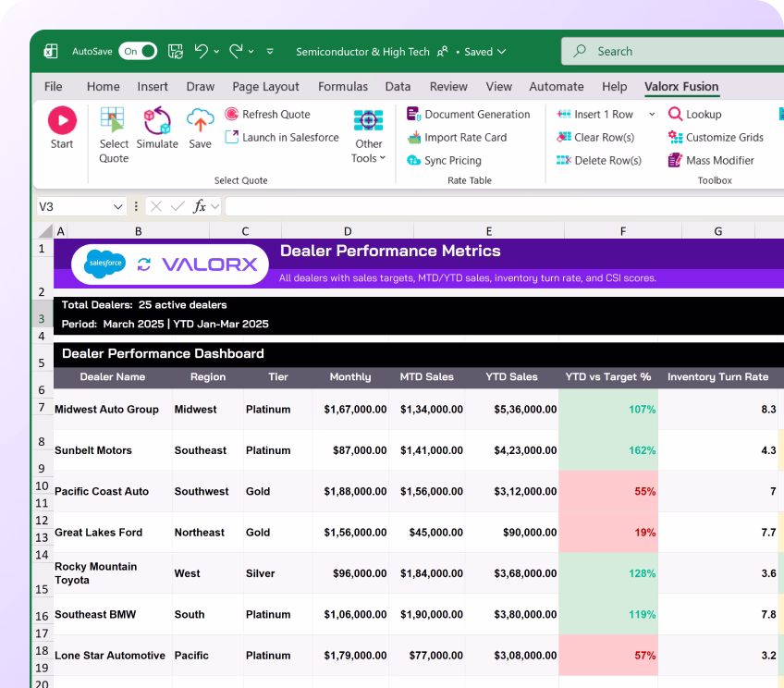Click the Other Tools icon
The height and width of the screenshot is (688, 784).
point(369,120)
